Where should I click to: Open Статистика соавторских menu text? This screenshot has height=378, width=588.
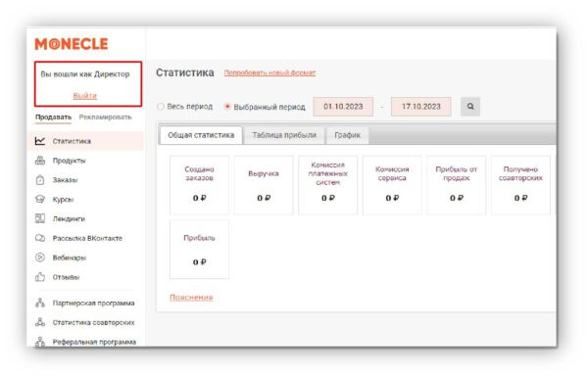click(x=93, y=322)
